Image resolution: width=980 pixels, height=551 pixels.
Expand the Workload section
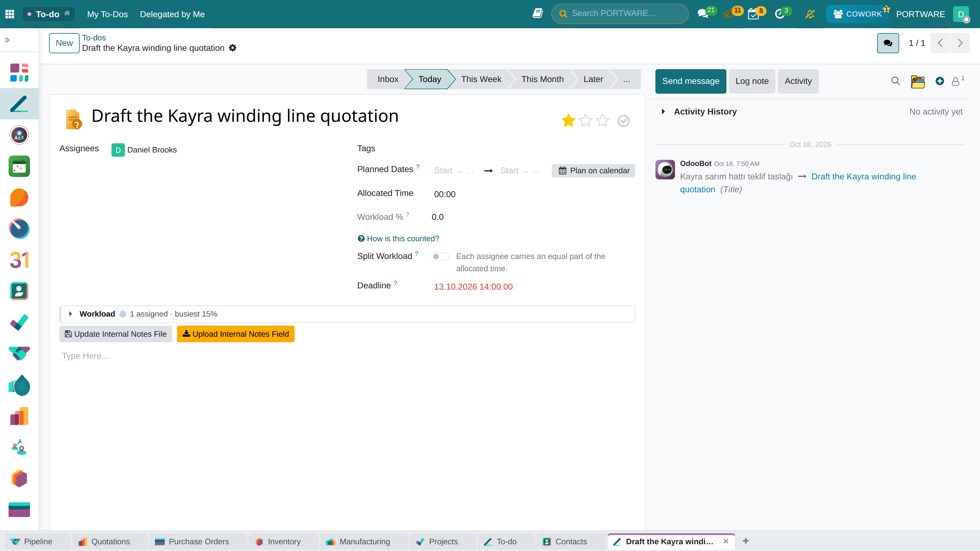coord(70,314)
